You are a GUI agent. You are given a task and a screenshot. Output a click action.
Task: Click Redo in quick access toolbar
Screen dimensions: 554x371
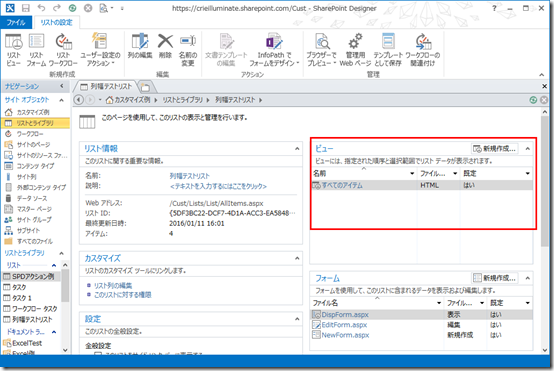57,8
